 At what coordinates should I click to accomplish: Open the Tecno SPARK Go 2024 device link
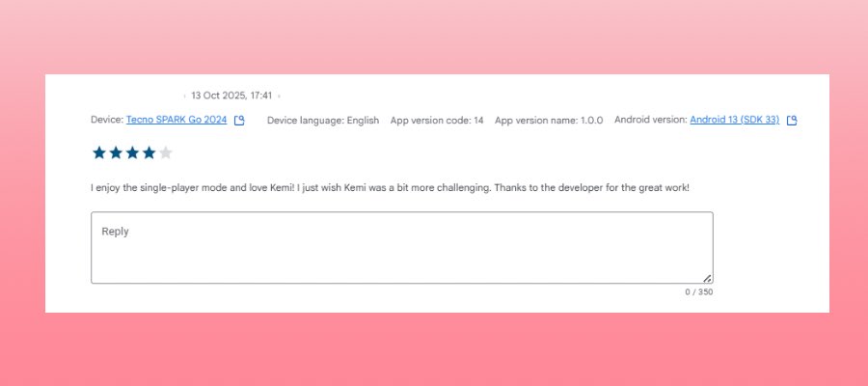pos(176,120)
